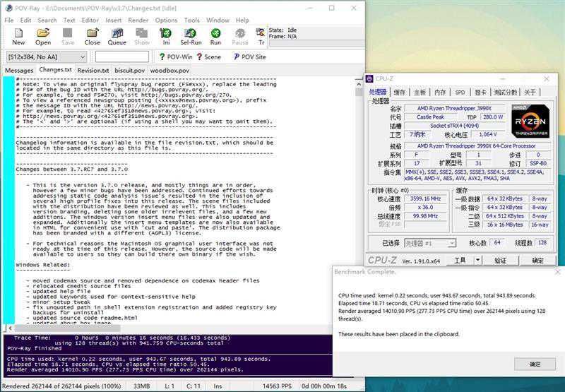The height and width of the screenshot is (392, 565).
Task: Expand the 处理器 #1 selection dropdown
Action: coord(451,243)
